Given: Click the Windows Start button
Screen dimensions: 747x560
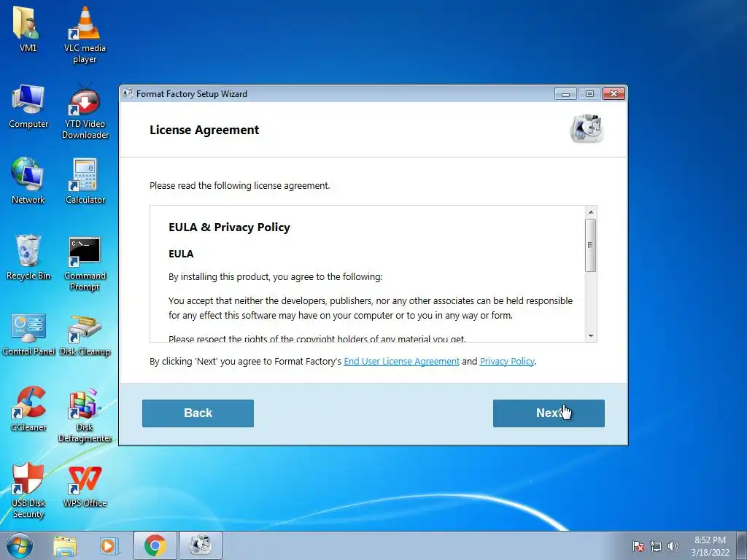Looking at the screenshot, I should pos(20,545).
